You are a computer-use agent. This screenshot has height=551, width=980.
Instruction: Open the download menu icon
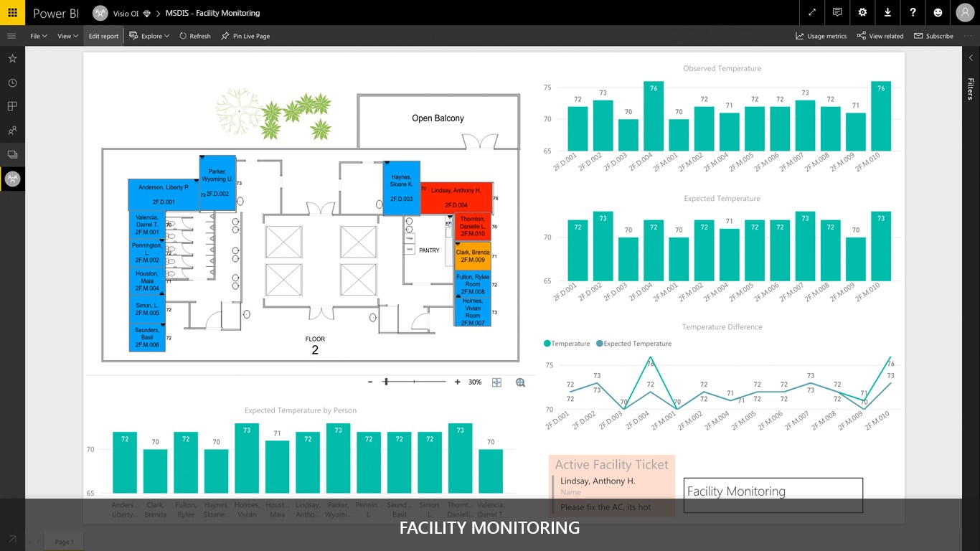point(887,12)
